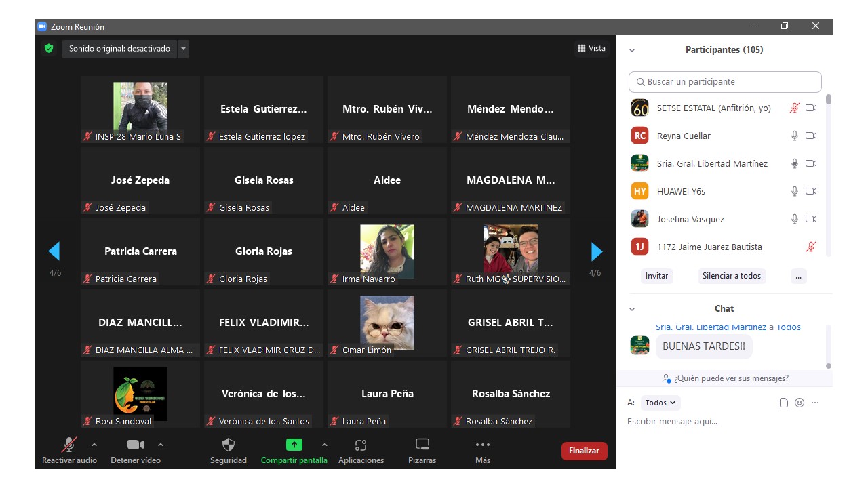
Task: Click the participants list scrollbar
Action: (829, 100)
